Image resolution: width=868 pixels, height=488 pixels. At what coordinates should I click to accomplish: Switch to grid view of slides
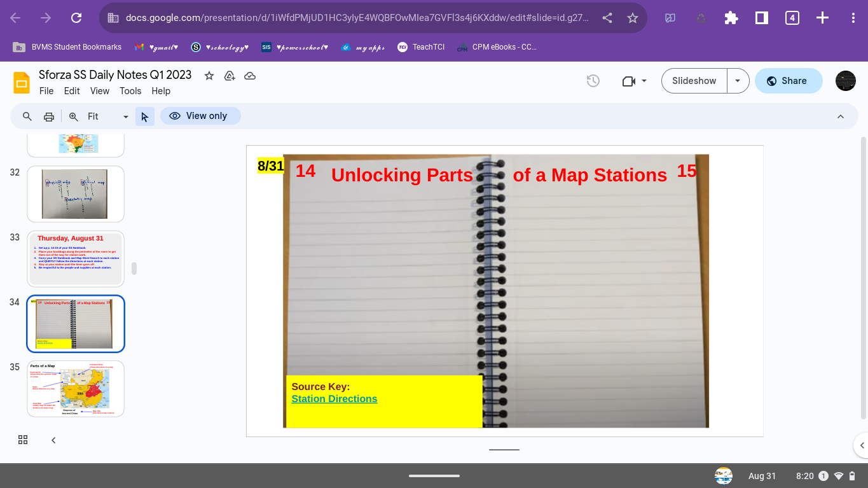pos(23,440)
